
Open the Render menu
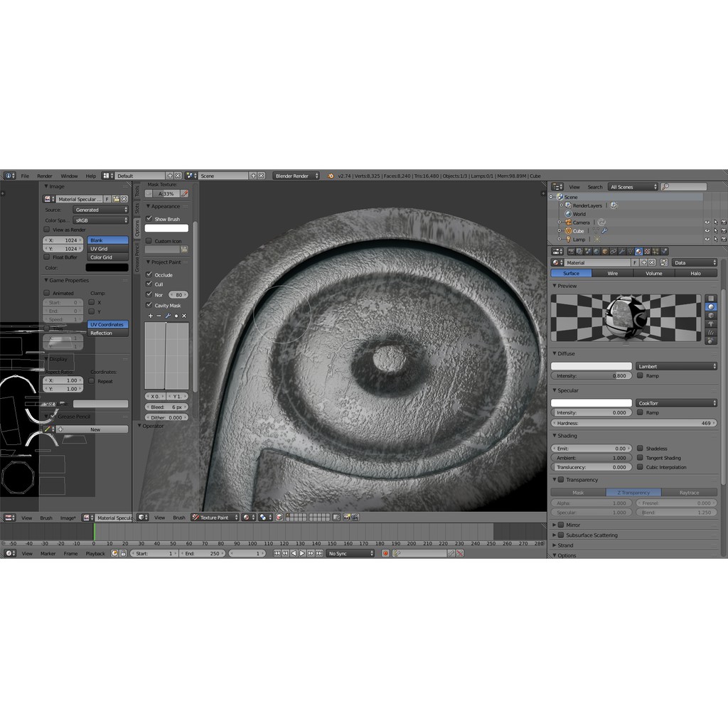click(45, 176)
